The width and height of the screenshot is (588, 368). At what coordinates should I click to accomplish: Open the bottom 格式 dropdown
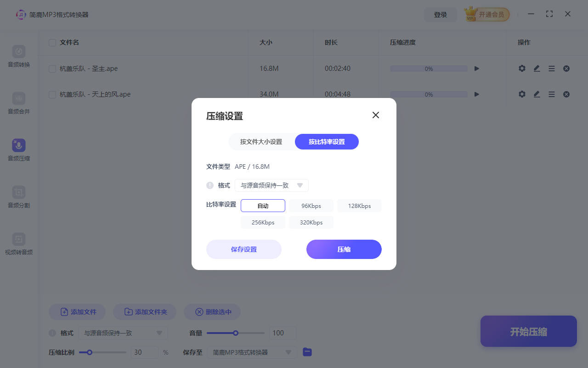pyautogui.click(x=123, y=333)
